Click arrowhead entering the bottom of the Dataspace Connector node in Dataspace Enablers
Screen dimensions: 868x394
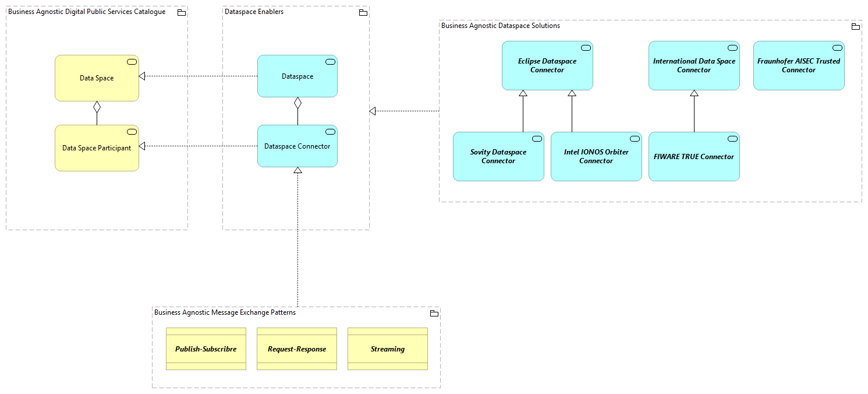coord(297,170)
